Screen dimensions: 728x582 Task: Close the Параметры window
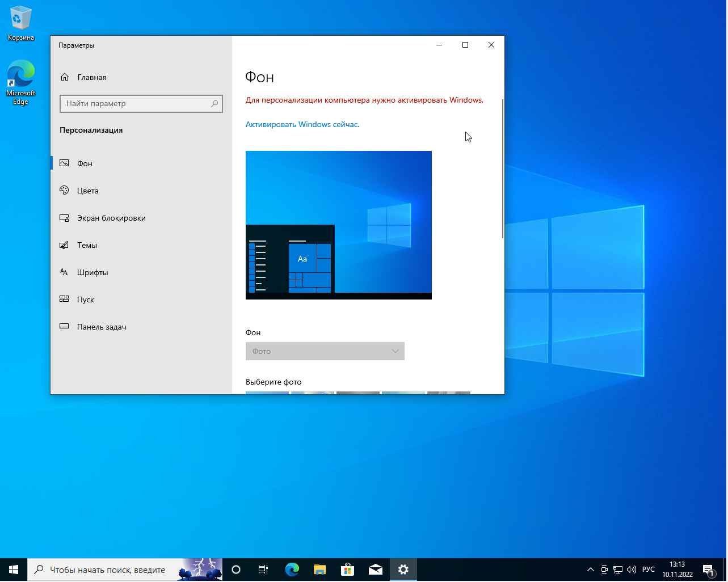[491, 45]
